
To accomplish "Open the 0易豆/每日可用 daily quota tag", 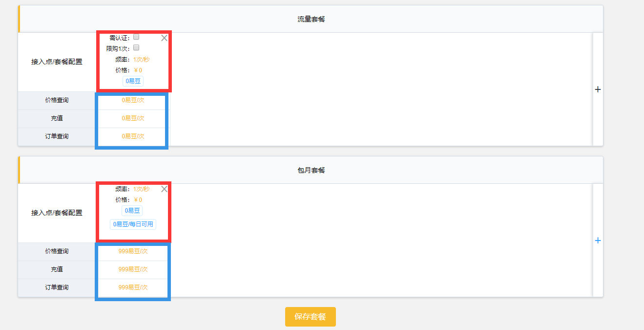I will click(133, 224).
